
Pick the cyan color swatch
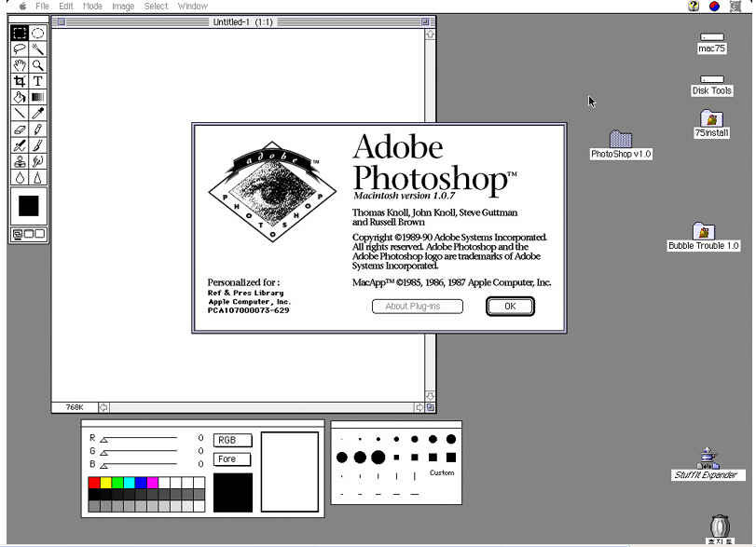(x=130, y=483)
